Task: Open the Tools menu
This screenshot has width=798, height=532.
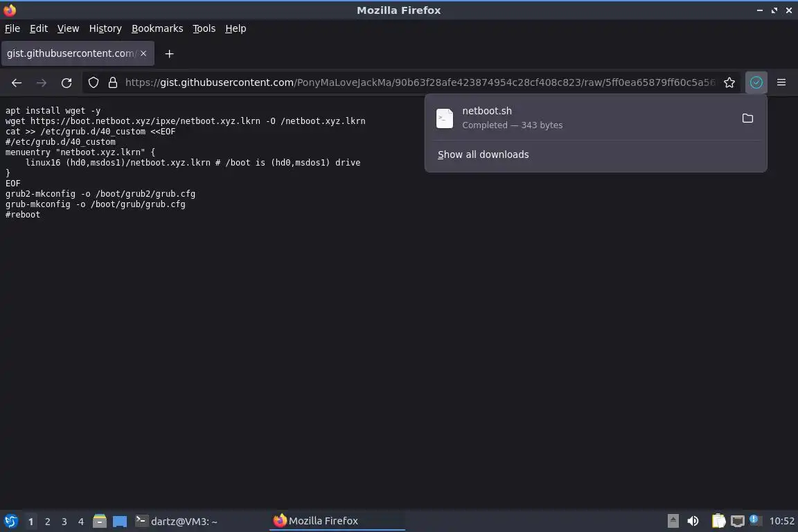Action: tap(204, 28)
